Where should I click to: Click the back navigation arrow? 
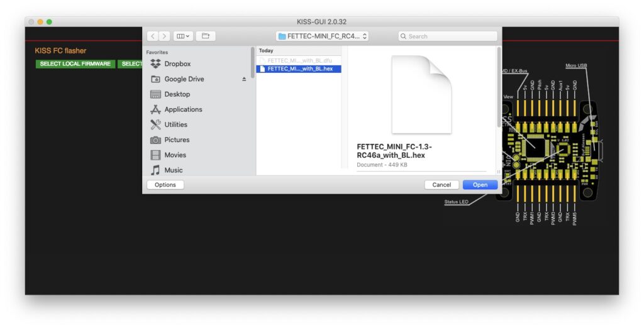click(153, 36)
